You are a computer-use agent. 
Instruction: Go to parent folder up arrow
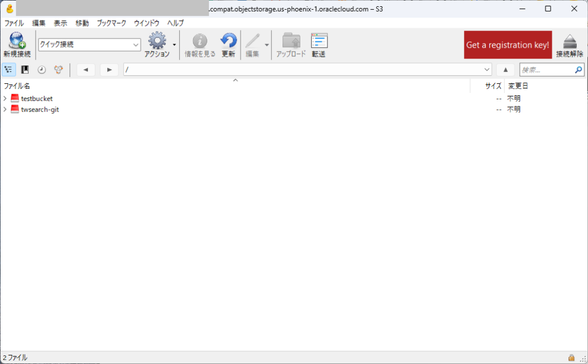click(x=505, y=69)
